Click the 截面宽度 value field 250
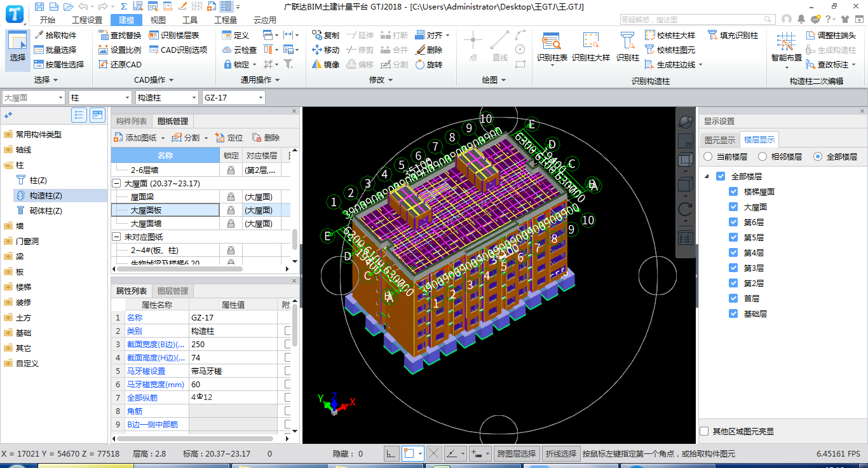The height and width of the screenshot is (468, 868). (x=233, y=344)
